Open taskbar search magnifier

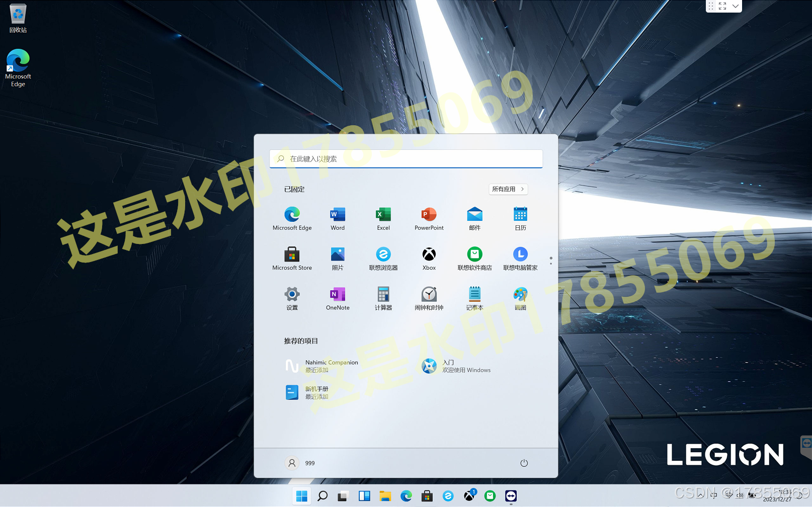tap(322, 496)
